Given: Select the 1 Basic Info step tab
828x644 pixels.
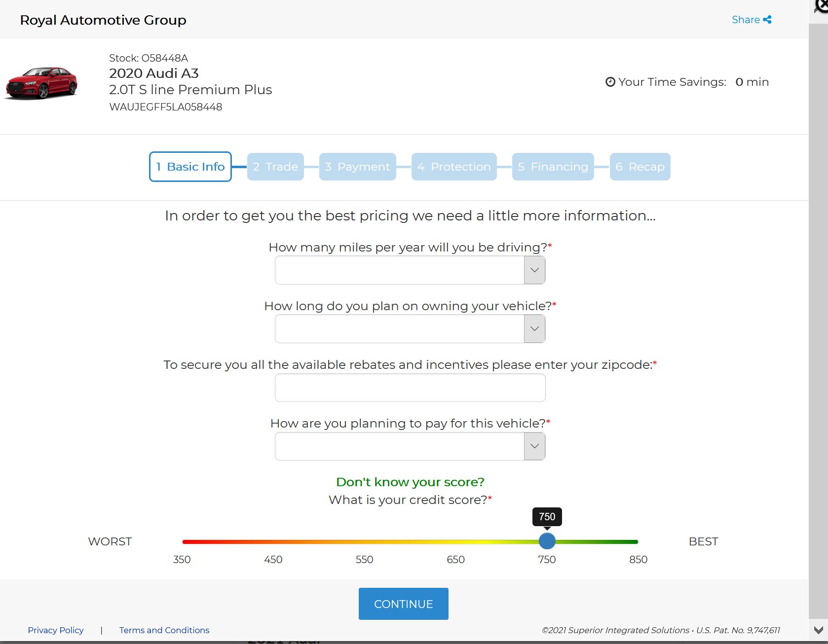Looking at the screenshot, I should coord(190,167).
